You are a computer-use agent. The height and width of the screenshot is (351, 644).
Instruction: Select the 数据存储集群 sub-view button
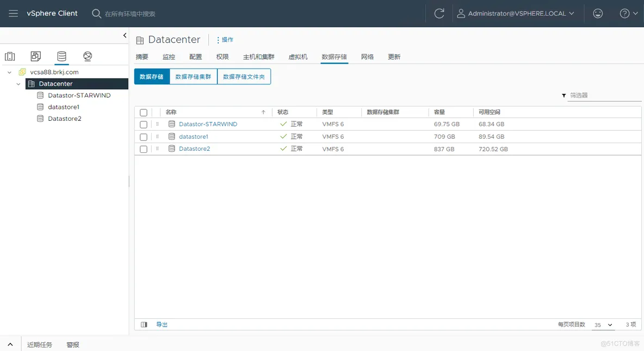(x=193, y=76)
